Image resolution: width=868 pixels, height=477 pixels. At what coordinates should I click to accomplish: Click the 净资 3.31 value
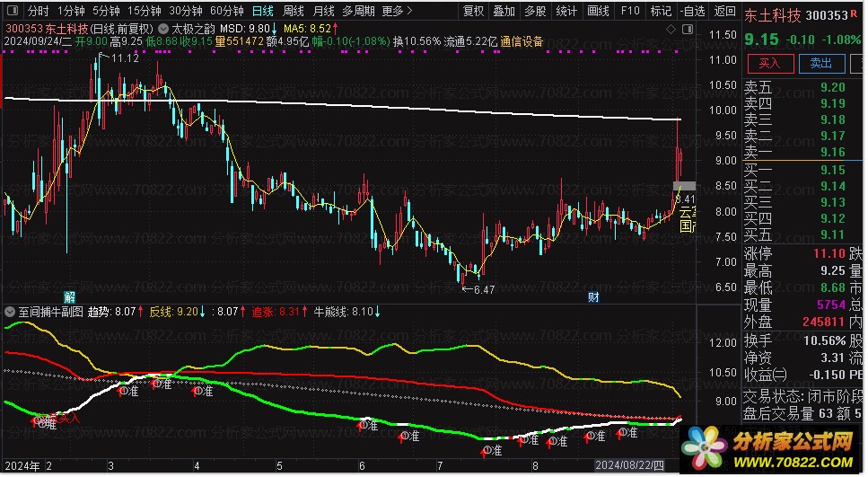tap(833, 358)
